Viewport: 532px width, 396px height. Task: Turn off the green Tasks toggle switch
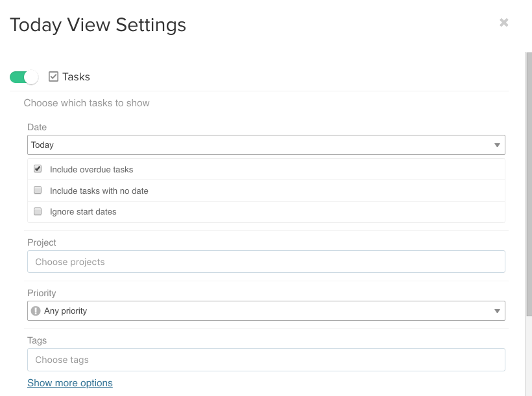pos(24,77)
